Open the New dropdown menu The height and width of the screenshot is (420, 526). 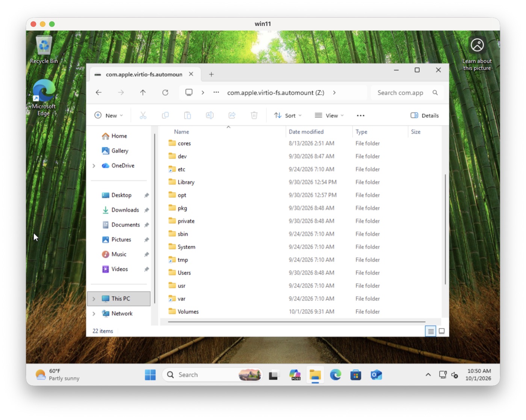(109, 116)
